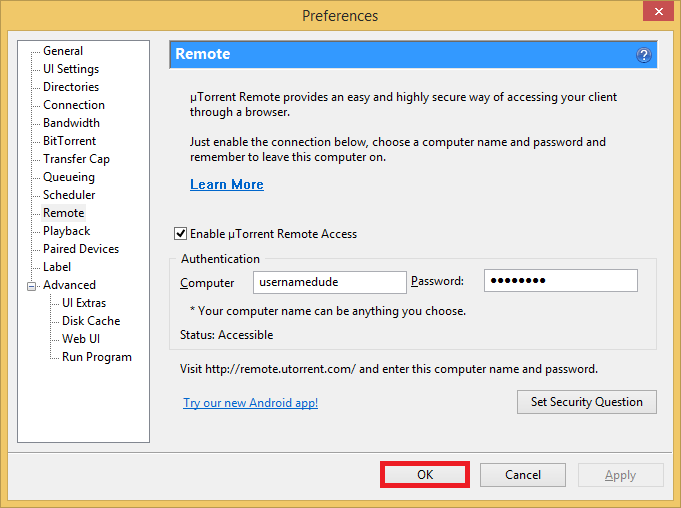The width and height of the screenshot is (681, 508).
Task: Go to Directories settings
Action: (x=71, y=87)
